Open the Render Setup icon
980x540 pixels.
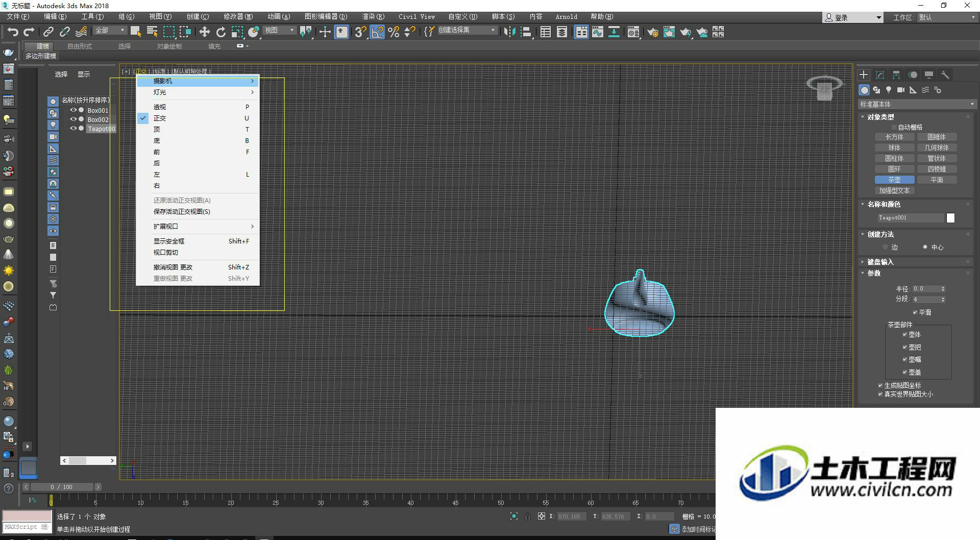[x=652, y=32]
